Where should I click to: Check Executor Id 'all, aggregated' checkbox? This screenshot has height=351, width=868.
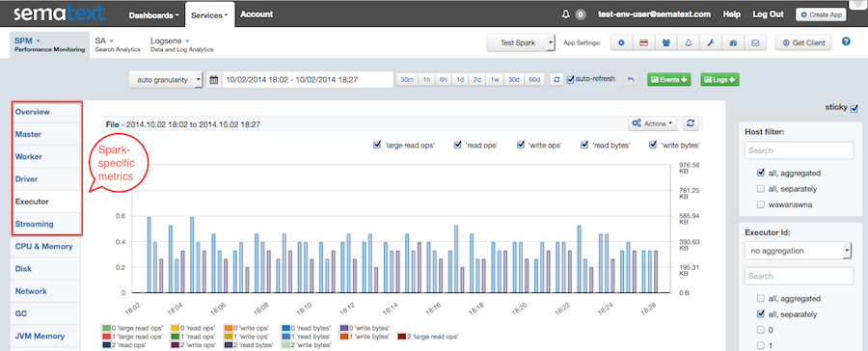click(761, 298)
